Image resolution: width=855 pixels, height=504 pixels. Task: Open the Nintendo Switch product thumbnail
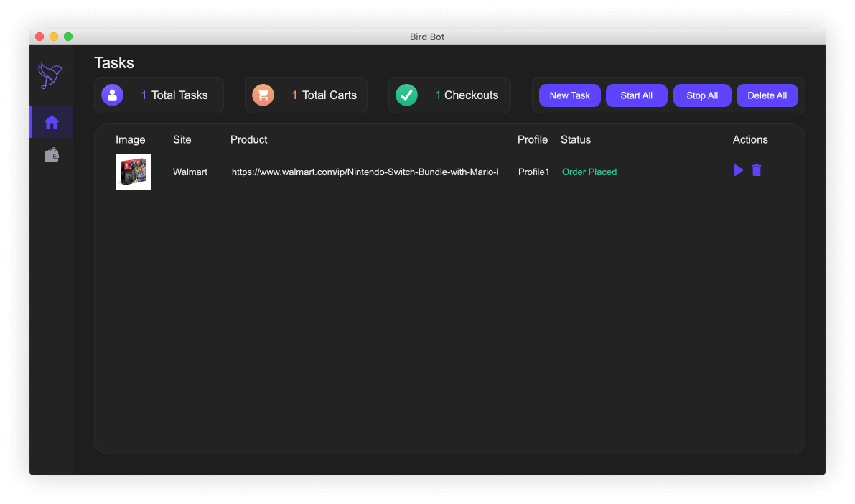pos(134,172)
